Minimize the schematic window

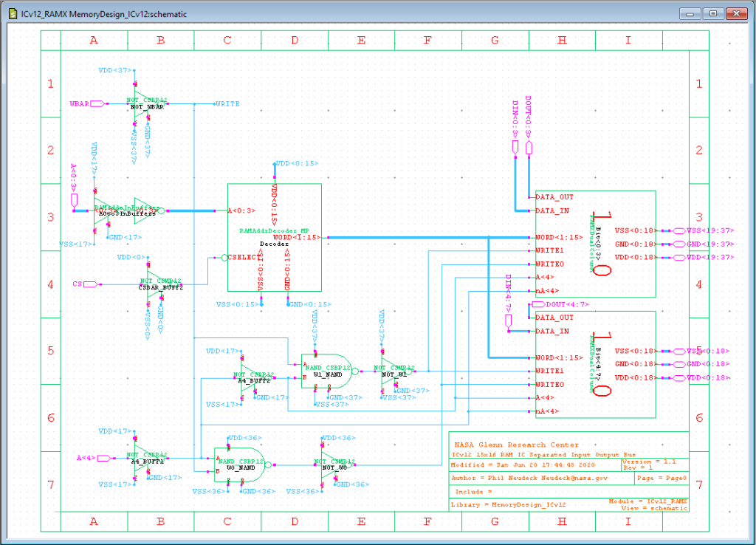tap(690, 13)
